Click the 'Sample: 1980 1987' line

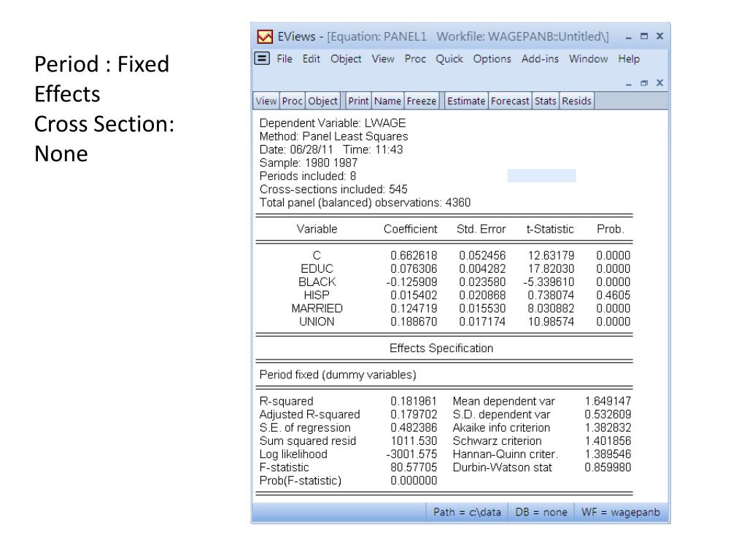[x=309, y=163]
